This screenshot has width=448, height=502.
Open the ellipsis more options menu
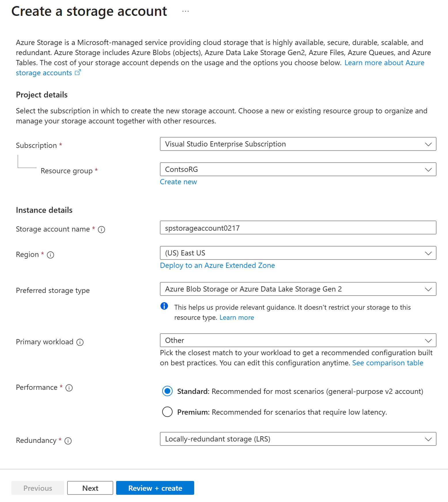(185, 12)
